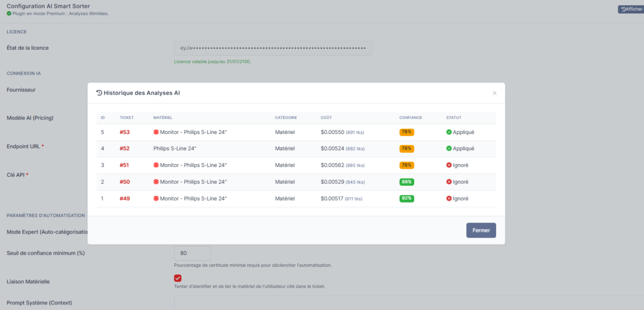Click red Ignoré cross icon for ticket #51
Screen dimensions: 644x310
449,165
